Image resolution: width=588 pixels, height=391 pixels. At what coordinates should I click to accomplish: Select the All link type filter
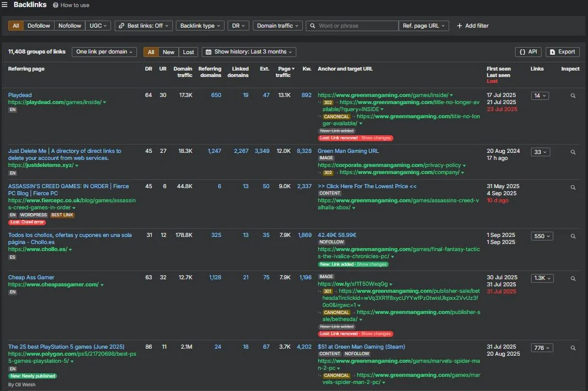[x=16, y=25]
